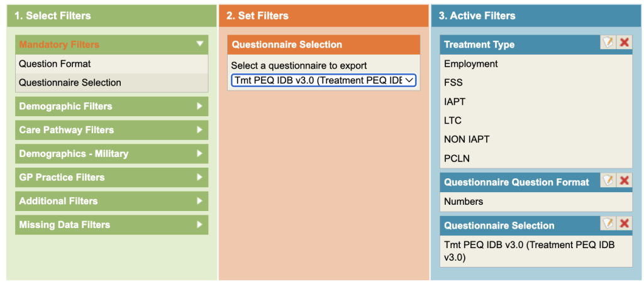The image size is (644, 287).
Task: Expand Missing Data Filters
Action: coord(200,224)
